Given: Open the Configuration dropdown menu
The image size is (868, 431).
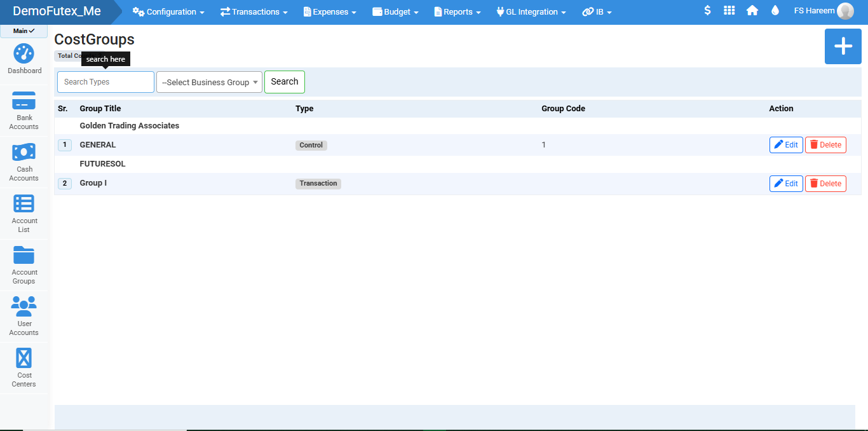Looking at the screenshot, I should pos(168,12).
